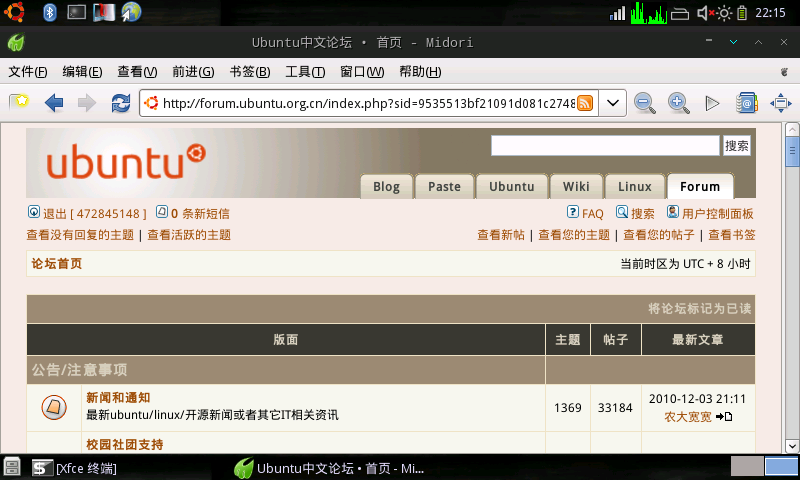This screenshot has height=480, width=800.
Task: Launch the web browser globe icon
Action: (x=131, y=12)
